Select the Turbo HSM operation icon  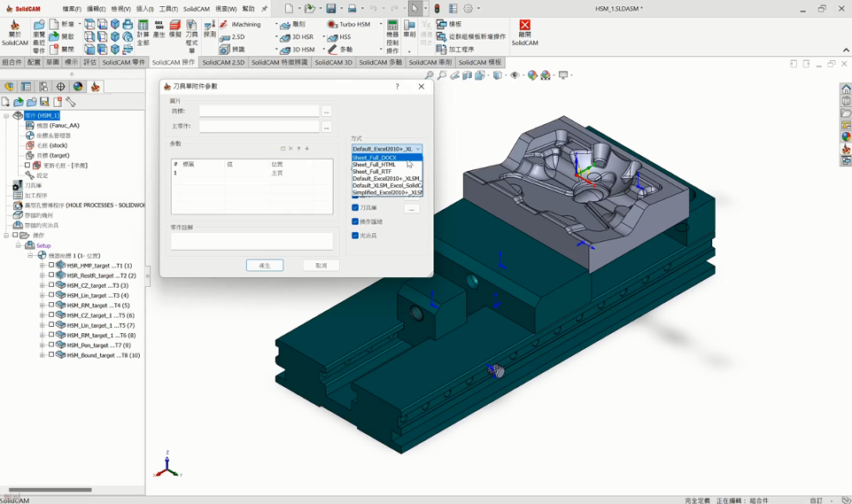click(x=332, y=25)
